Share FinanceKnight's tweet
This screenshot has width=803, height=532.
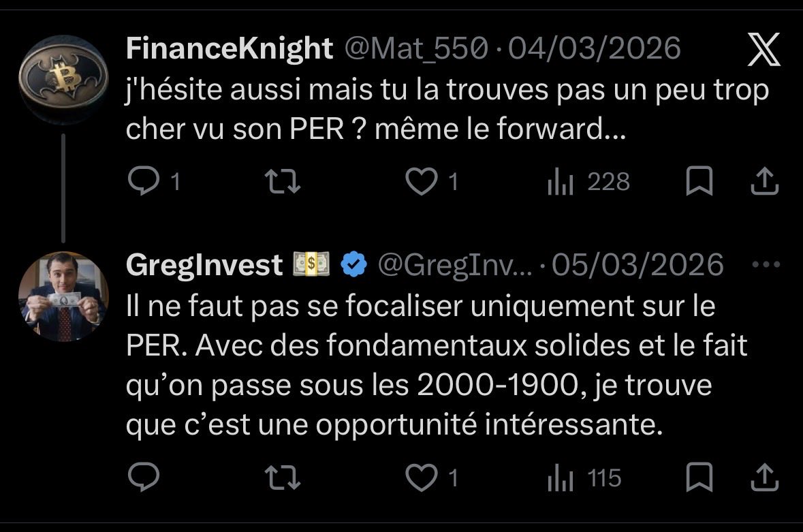(x=765, y=182)
